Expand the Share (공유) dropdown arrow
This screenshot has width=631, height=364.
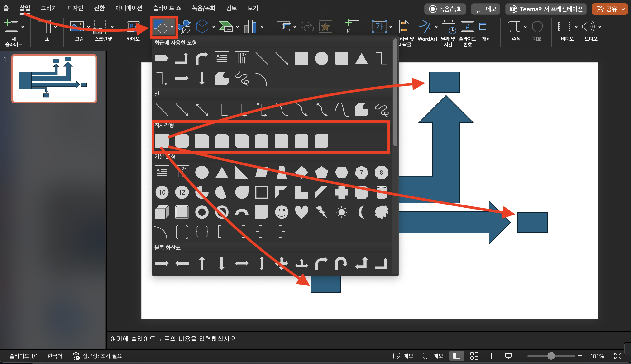point(623,9)
